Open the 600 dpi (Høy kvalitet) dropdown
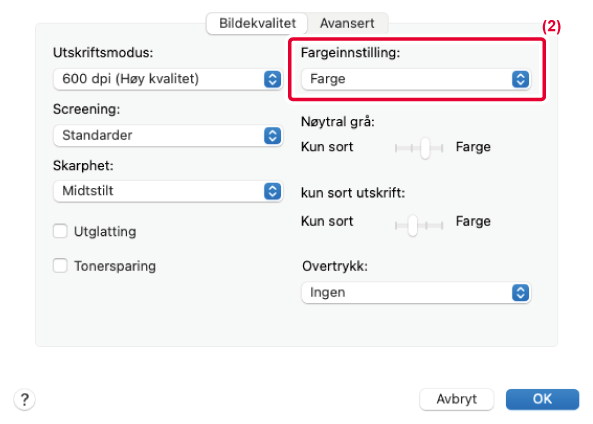The image size is (593, 424). point(168,79)
